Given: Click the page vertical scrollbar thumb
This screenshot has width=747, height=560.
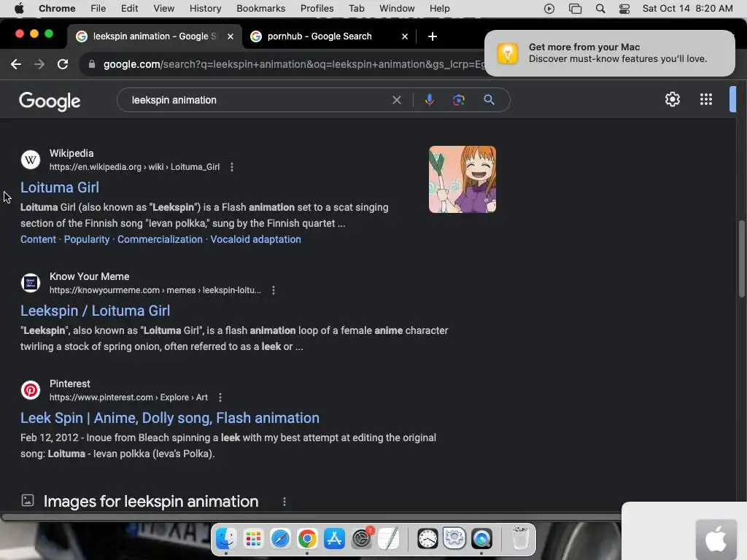Looking at the screenshot, I should click(x=741, y=260).
